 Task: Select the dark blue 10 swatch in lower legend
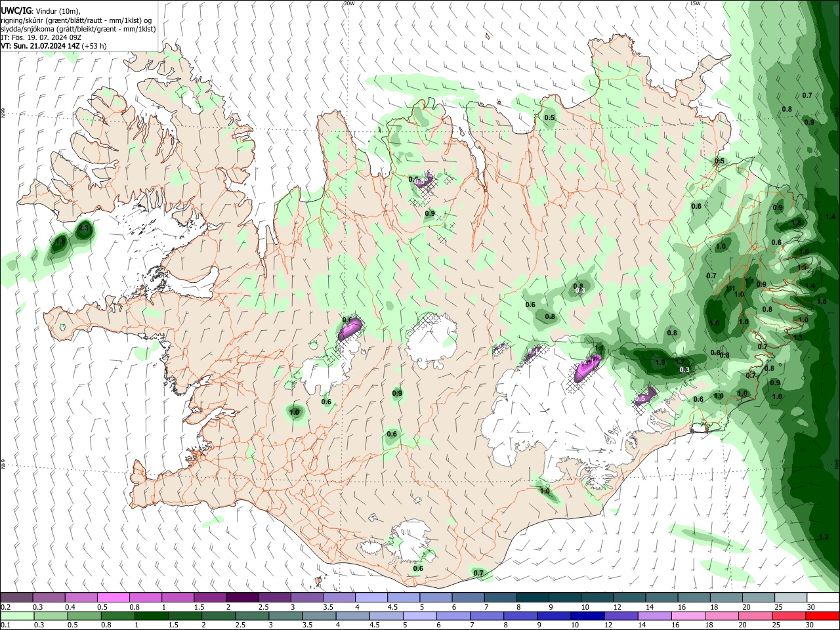[x=587, y=616]
